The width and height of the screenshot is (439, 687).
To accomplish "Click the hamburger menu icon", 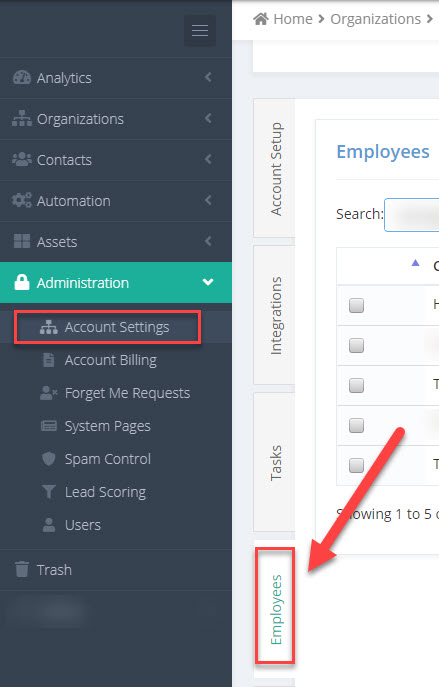I will click(x=200, y=31).
